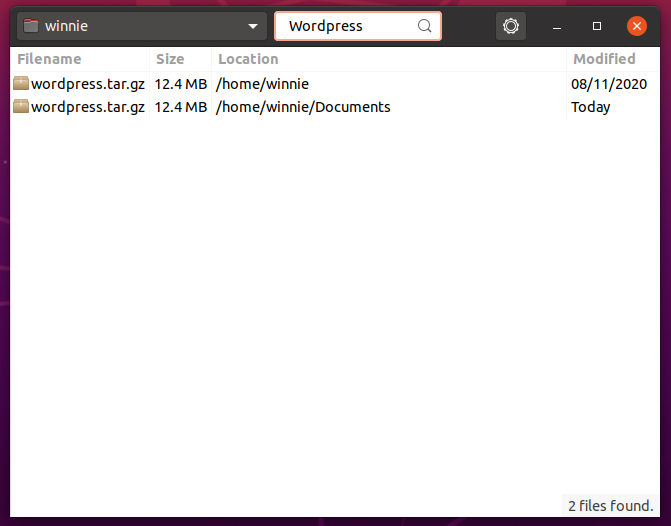Sort results by Filename column
The height and width of the screenshot is (526, 671).
80,59
